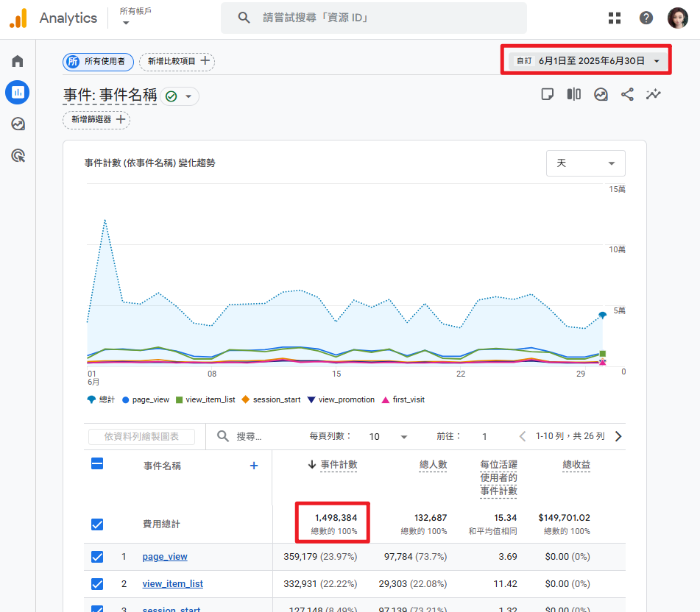The image size is (700, 612).
Task: Open the rows per page dropdown
Action: (x=388, y=437)
